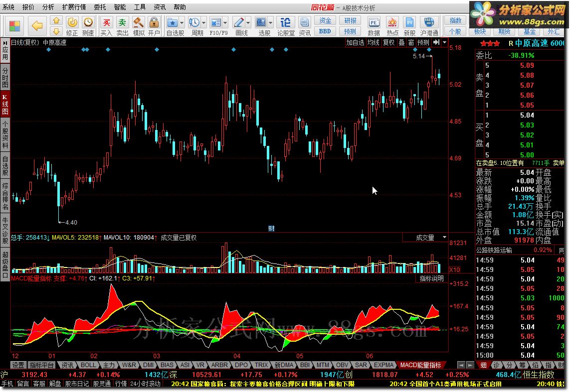The width and height of the screenshot is (570, 392).
Task: Click the yellow down arrow toolbar icon
Action: [56, 31]
